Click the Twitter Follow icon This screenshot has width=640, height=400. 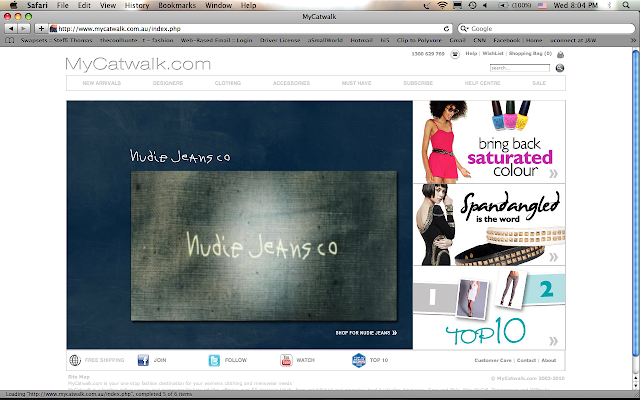tap(214, 360)
